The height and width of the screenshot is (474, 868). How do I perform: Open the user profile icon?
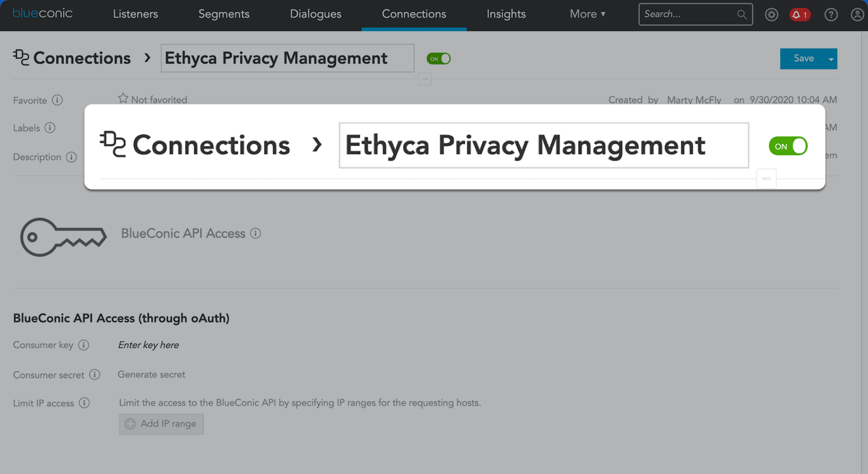tap(857, 15)
